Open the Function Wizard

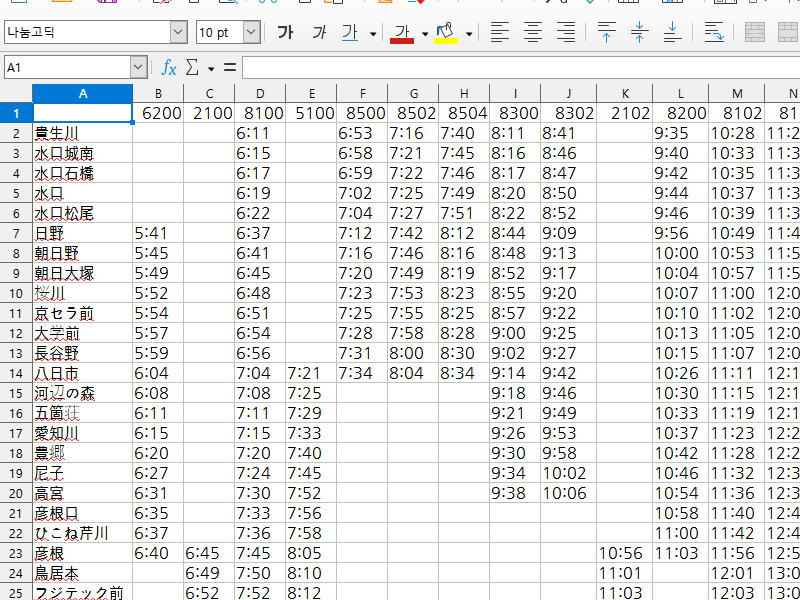point(168,67)
